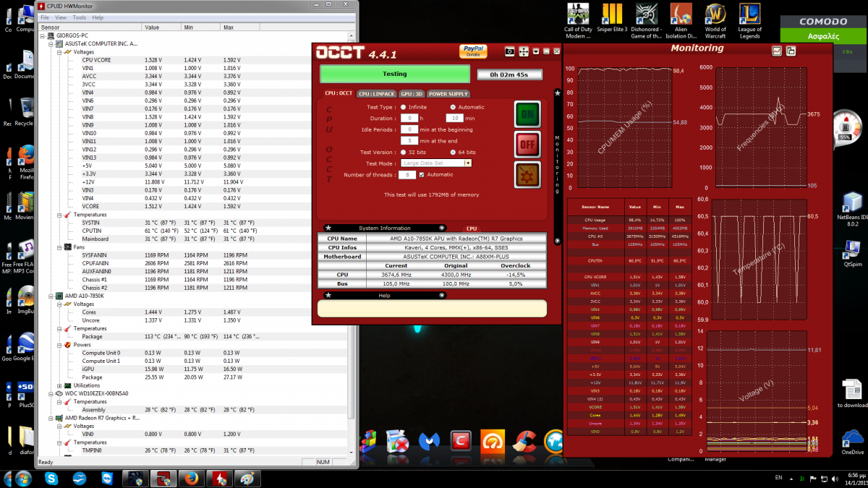Image resolution: width=868 pixels, height=488 pixels.
Task: Click the windows icon in the Monitoring panel
Action: (x=791, y=51)
